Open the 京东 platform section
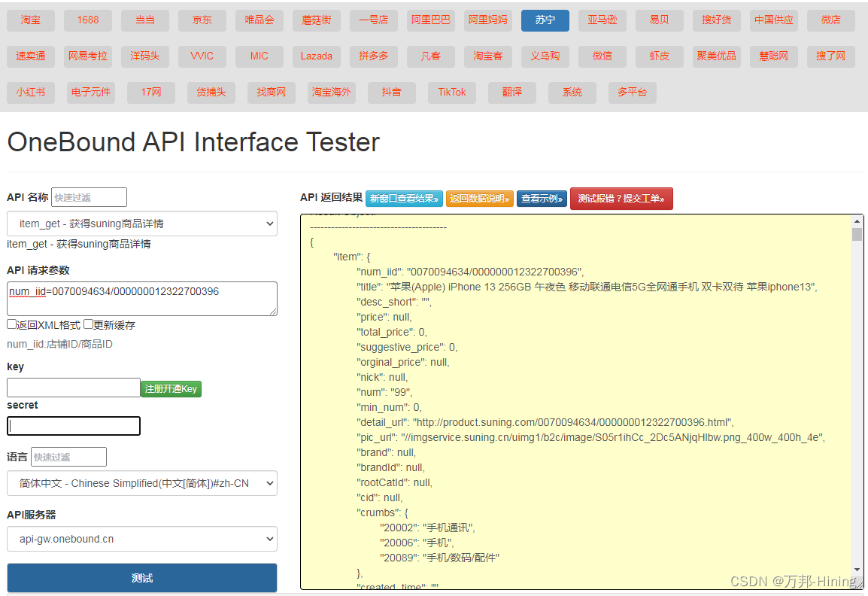This screenshot has height=596, width=868. click(x=202, y=20)
